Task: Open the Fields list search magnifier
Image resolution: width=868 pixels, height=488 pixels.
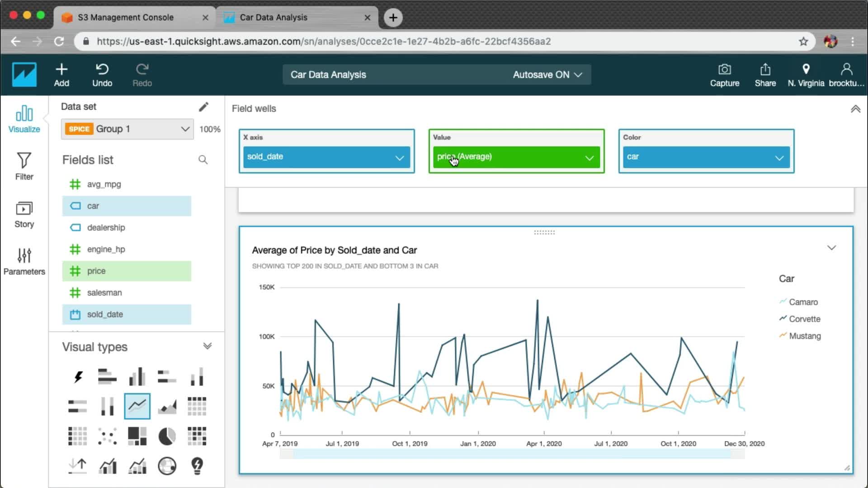Action: point(203,160)
